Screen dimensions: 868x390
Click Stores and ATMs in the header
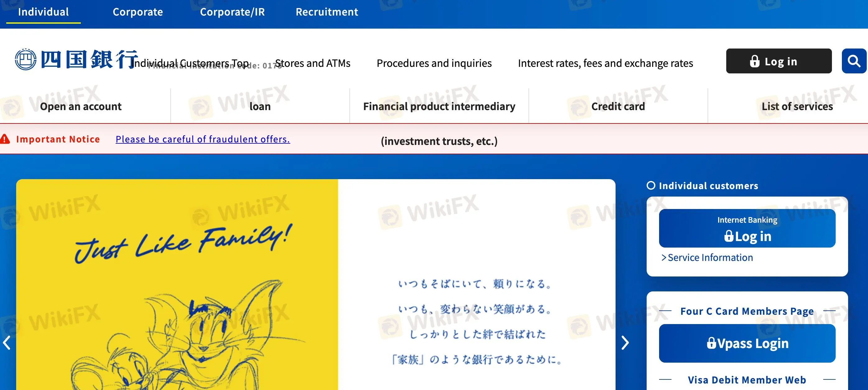coord(313,63)
